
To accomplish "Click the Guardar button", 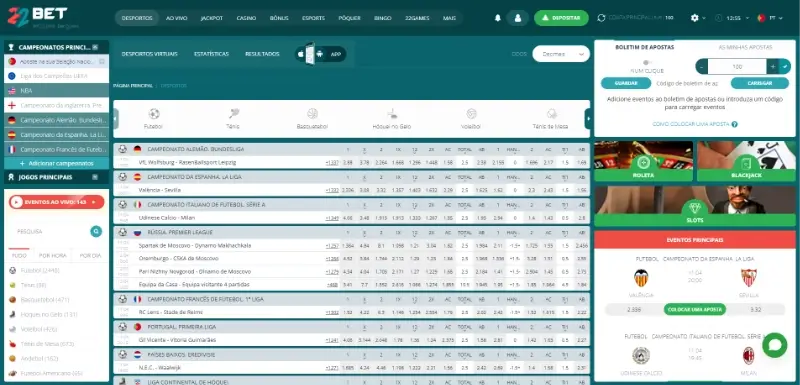I will 626,83.
